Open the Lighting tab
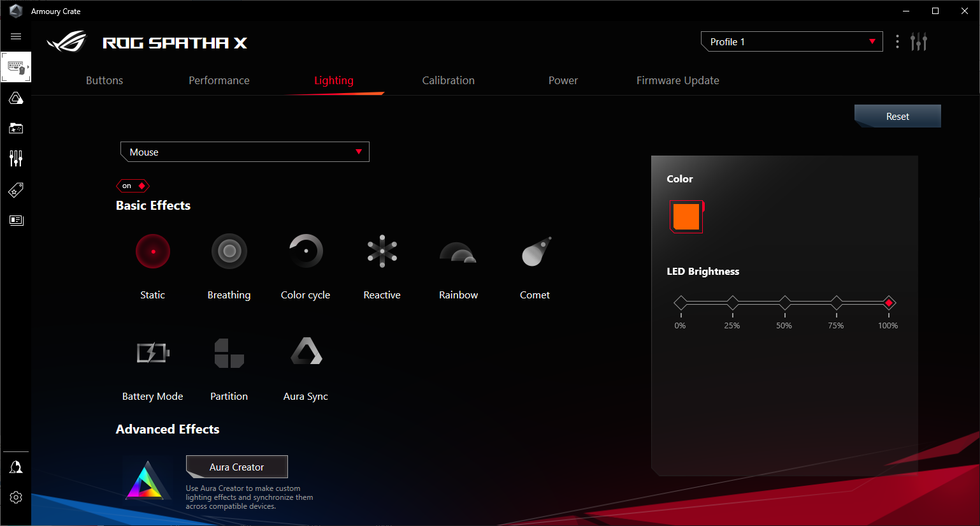This screenshot has width=980, height=526. click(x=334, y=80)
